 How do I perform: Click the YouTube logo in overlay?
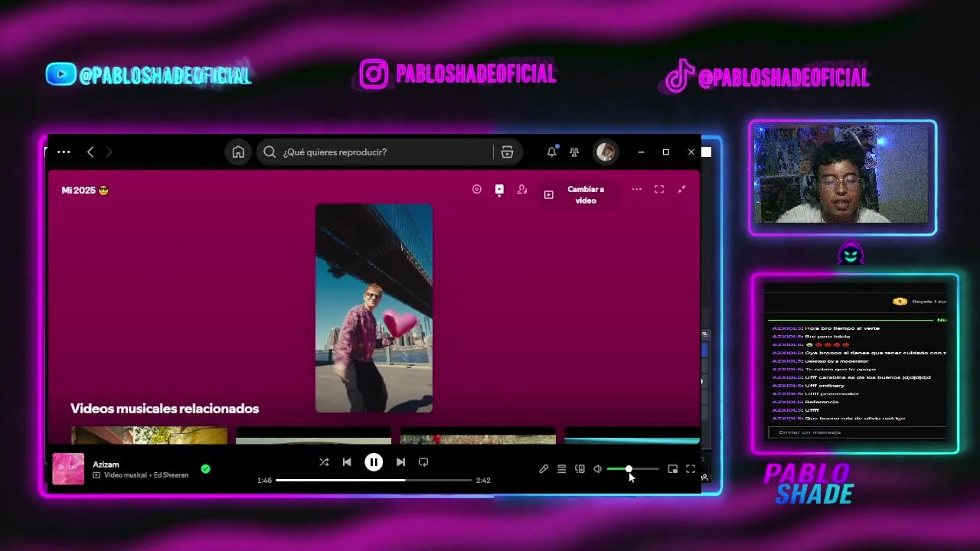click(x=60, y=74)
